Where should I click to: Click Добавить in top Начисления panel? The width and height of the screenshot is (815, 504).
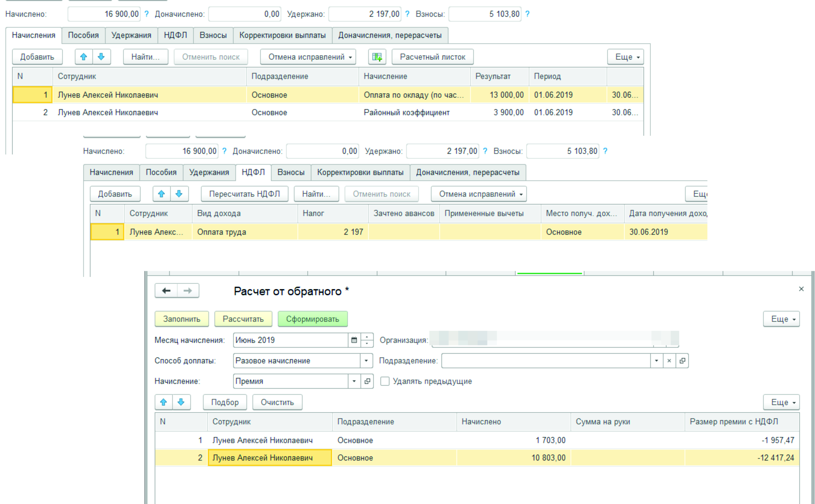(37, 57)
